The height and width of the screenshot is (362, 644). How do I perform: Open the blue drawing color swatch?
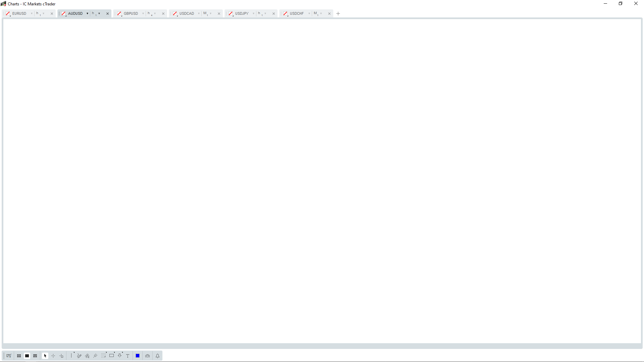pos(138,356)
